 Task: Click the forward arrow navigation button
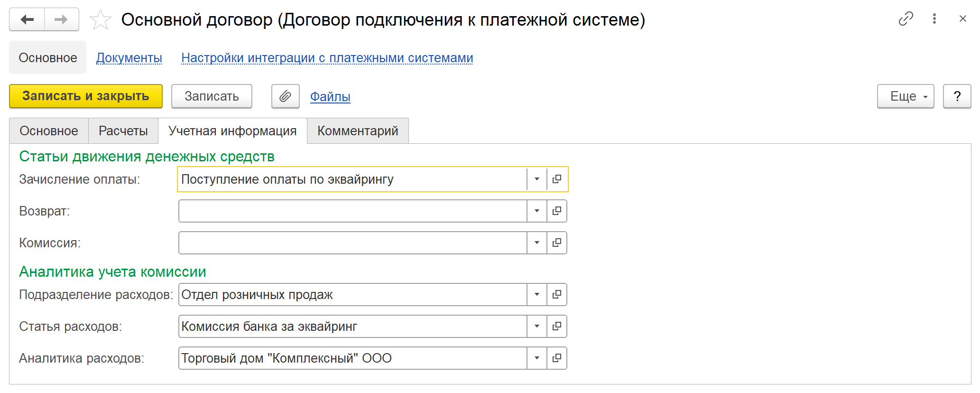pyautogui.click(x=61, y=19)
